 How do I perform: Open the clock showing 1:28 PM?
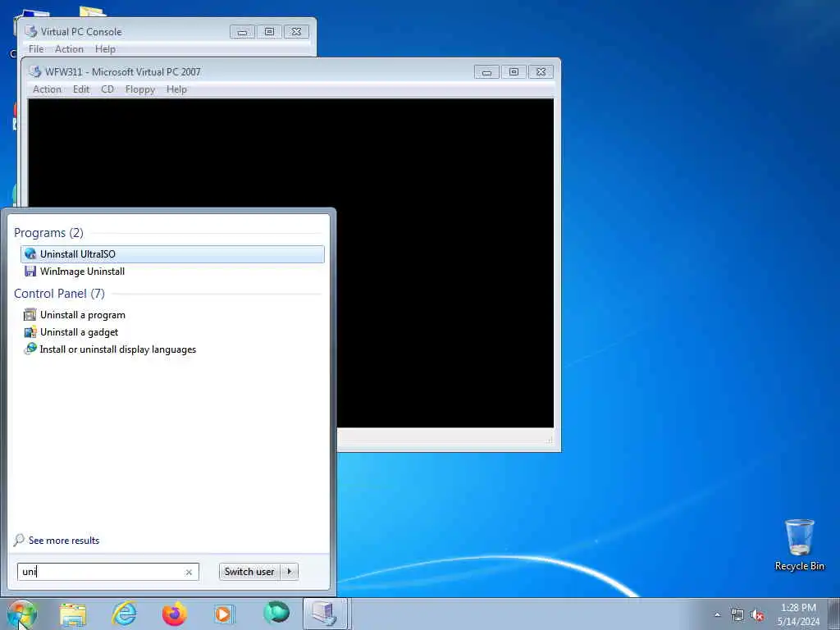(798, 608)
